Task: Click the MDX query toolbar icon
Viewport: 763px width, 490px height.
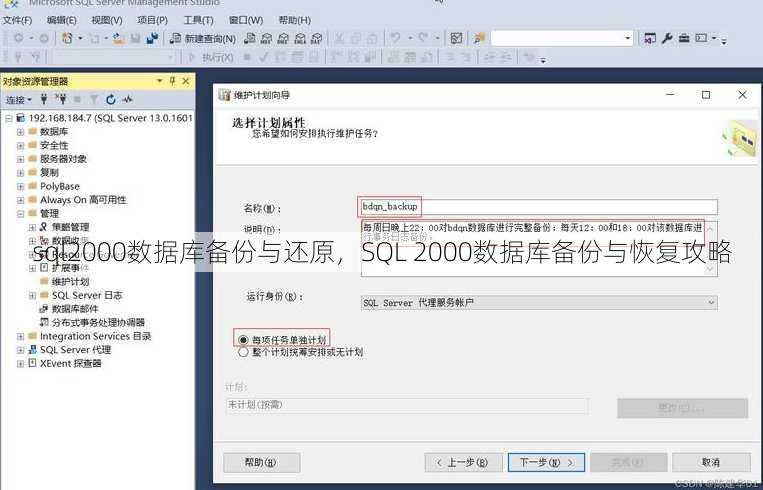Action: click(x=266, y=38)
